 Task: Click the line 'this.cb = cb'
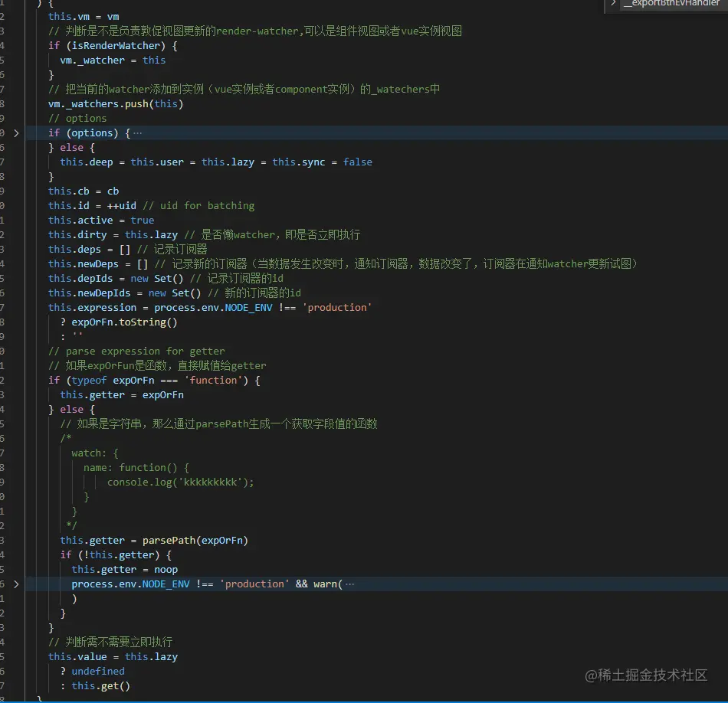click(x=84, y=191)
